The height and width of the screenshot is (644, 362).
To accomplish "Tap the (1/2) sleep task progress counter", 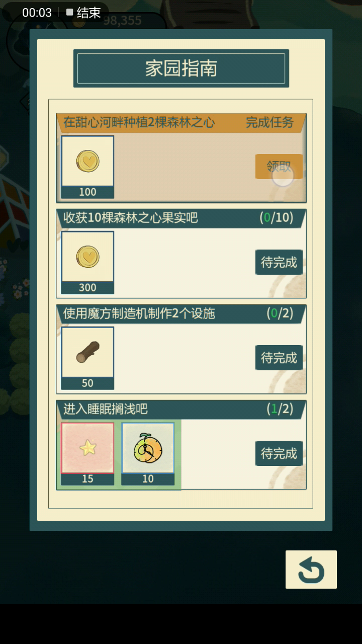I will 280,409.
